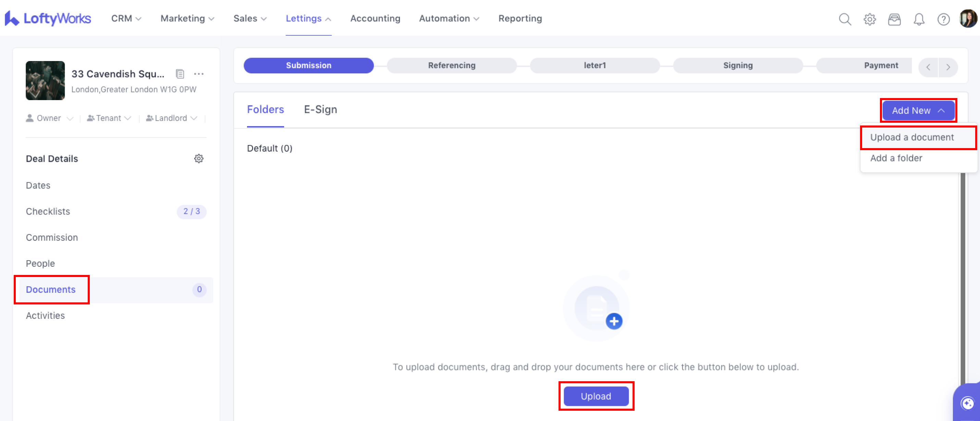Collapse the Add New dropdown button
Screen dimensions: 980x421
(x=918, y=111)
